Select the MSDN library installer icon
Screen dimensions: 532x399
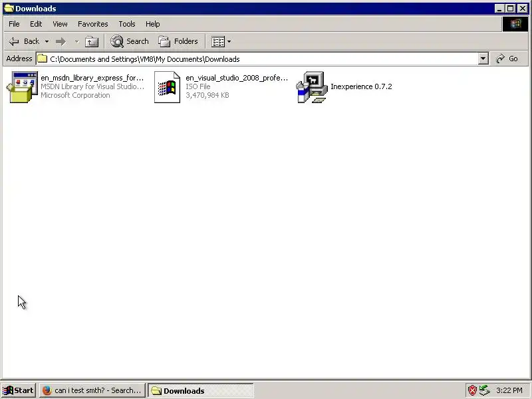(x=23, y=87)
